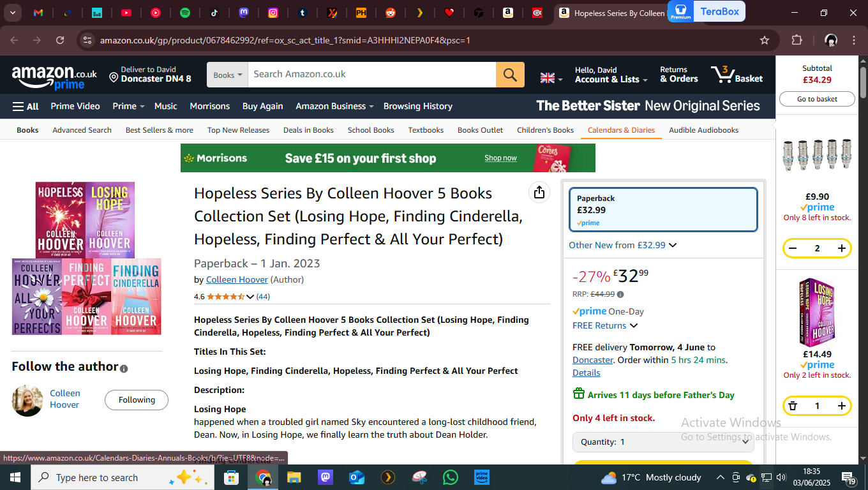The width and height of the screenshot is (868, 490).
Task: Open Chrome three-dot menu
Action: pos(854,40)
